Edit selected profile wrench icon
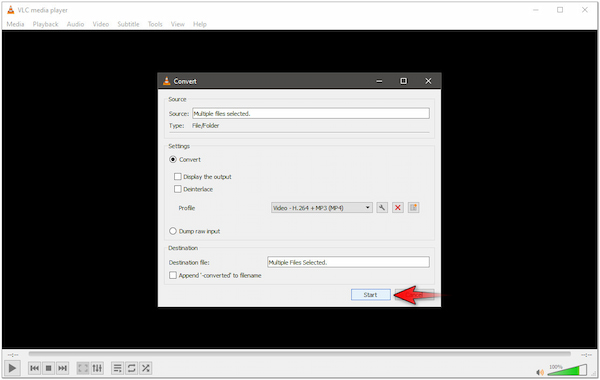Viewport: 600px width, 380px height. 382,208
